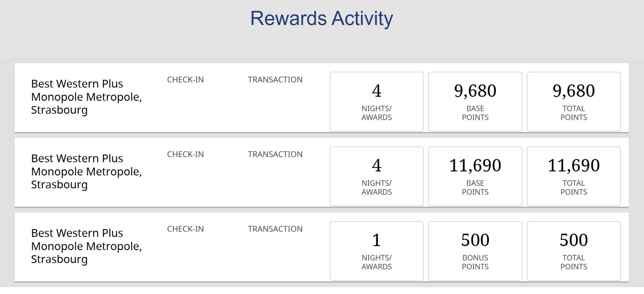
Task: Click the 11,690 Base Points box
Action: point(475,176)
